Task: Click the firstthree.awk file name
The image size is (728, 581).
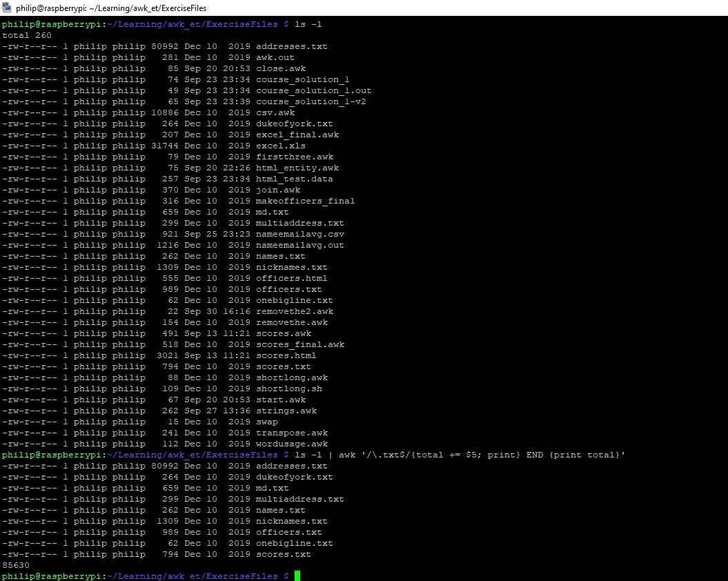Action: tap(295, 157)
